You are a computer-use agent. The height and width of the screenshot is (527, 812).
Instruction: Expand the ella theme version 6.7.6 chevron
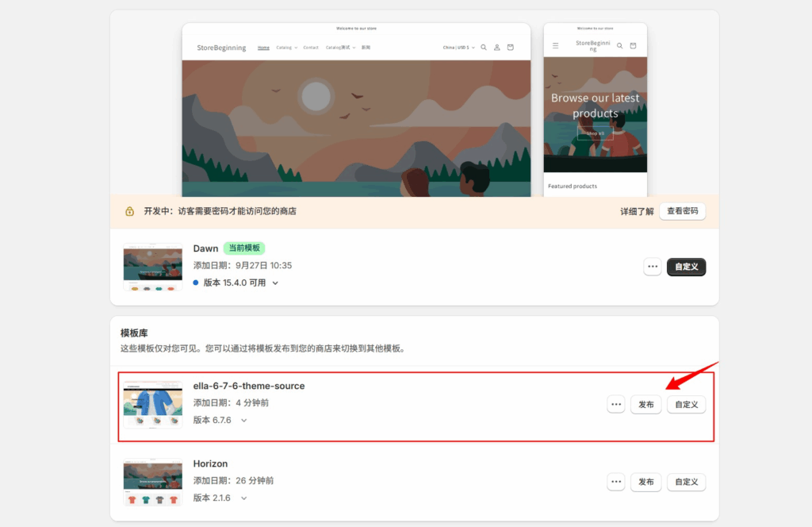(x=243, y=421)
